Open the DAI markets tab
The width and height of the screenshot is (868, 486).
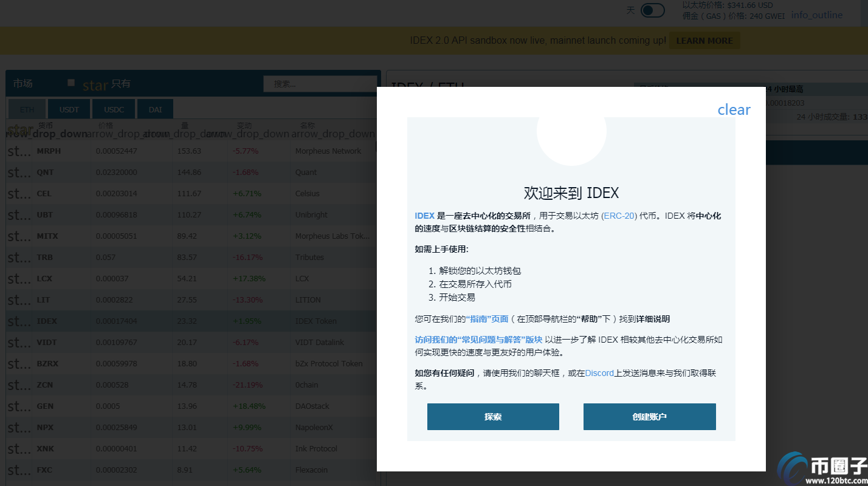155,109
